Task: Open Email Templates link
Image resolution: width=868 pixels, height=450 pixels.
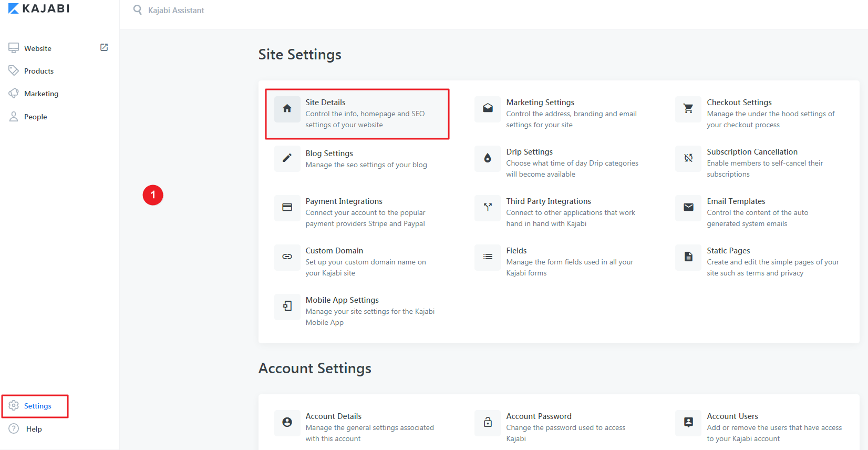Action: [736, 201]
